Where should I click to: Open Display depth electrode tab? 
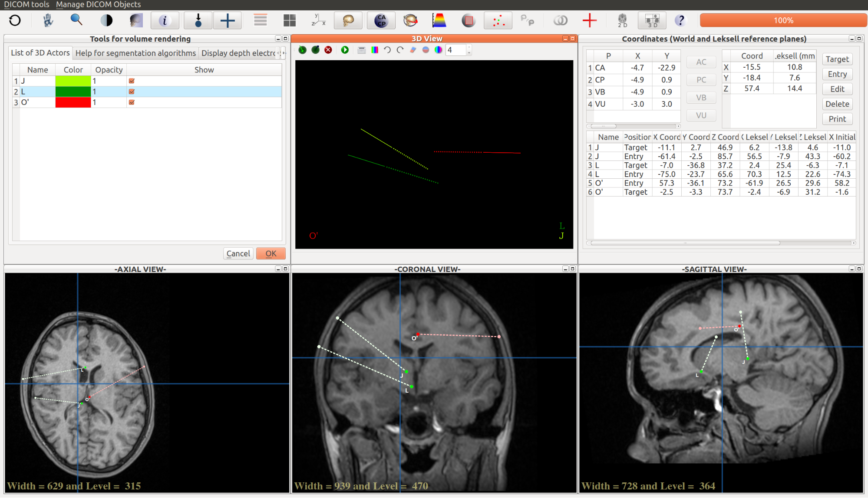pos(238,53)
